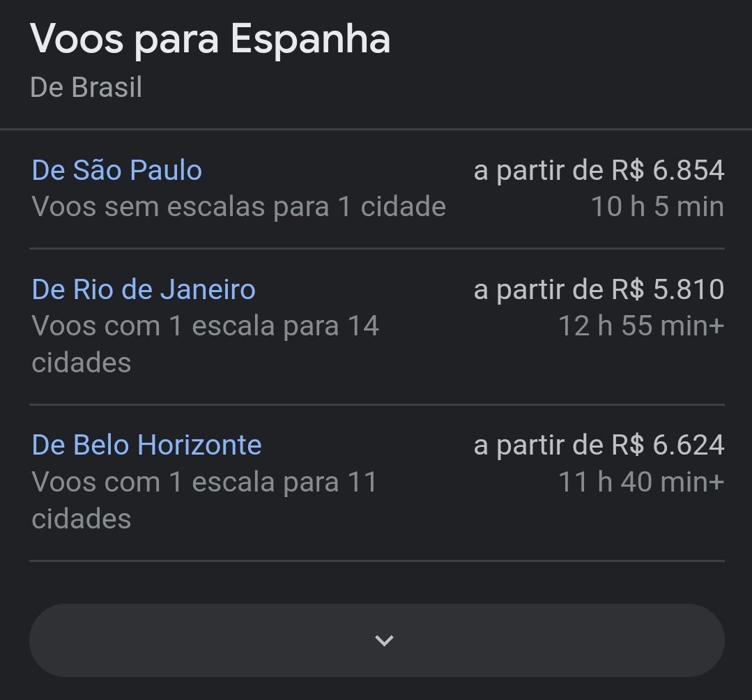Click 'Voos com 1 escala para 14 cidades'
This screenshot has height=700, width=752.
(x=206, y=344)
